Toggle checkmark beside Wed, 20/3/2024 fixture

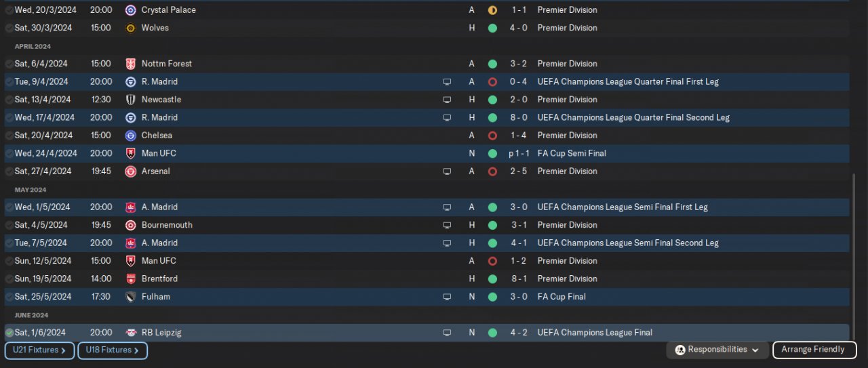click(x=9, y=10)
